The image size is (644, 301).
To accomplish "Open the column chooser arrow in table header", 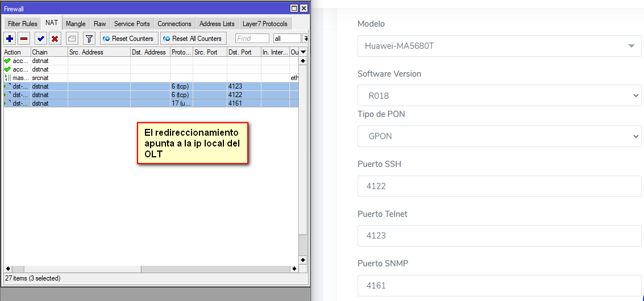I will (x=303, y=52).
